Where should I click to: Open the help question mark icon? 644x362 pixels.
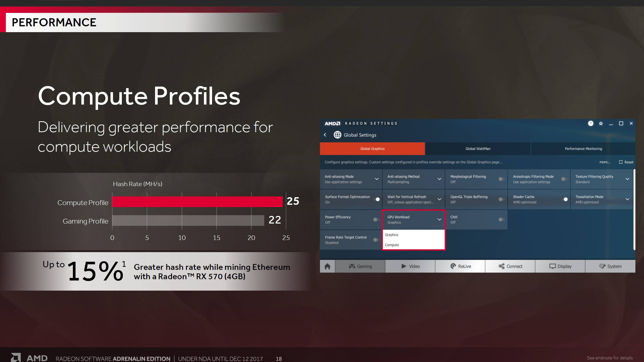(x=591, y=123)
